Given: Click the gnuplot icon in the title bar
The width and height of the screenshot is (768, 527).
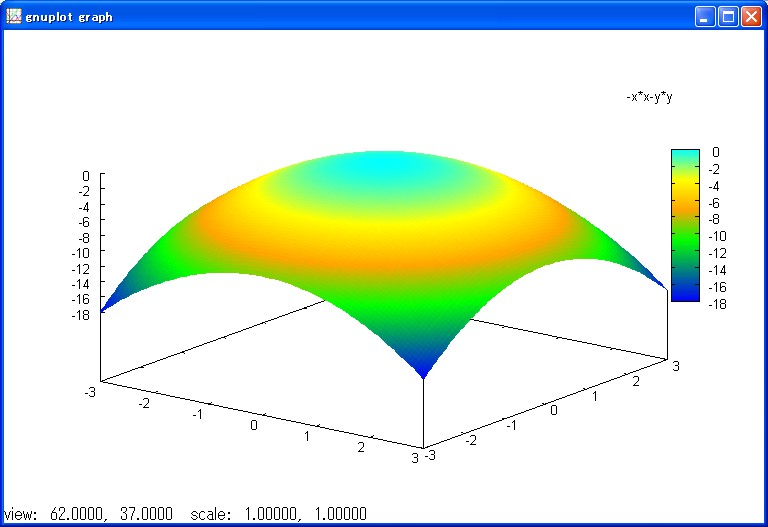Looking at the screenshot, I should [14, 17].
